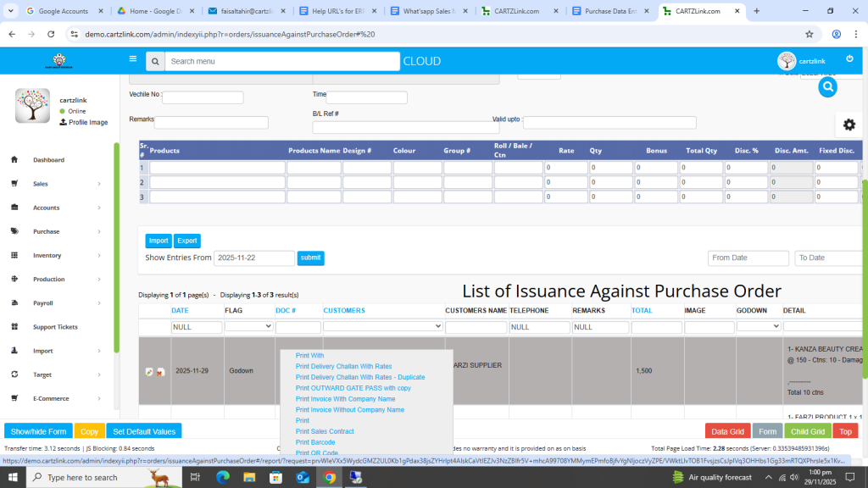Click the Vechile No input field
Screen dimensions: 868x488
(203, 97)
